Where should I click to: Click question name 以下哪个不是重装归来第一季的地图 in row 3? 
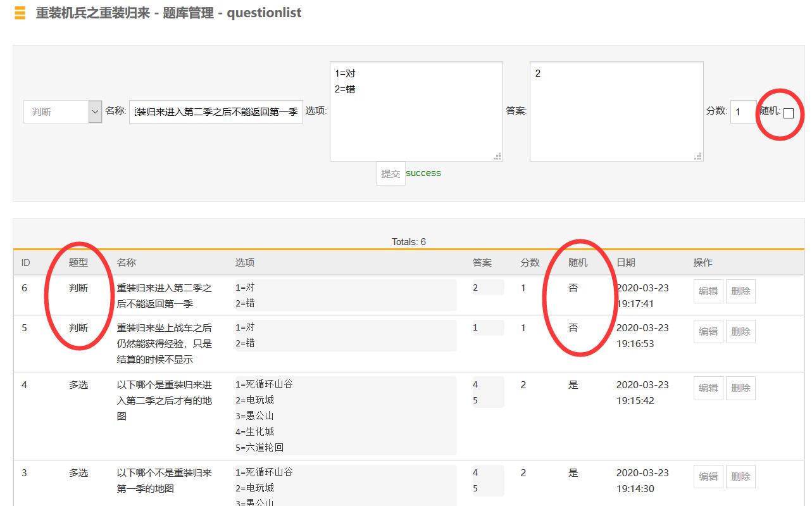click(x=165, y=481)
